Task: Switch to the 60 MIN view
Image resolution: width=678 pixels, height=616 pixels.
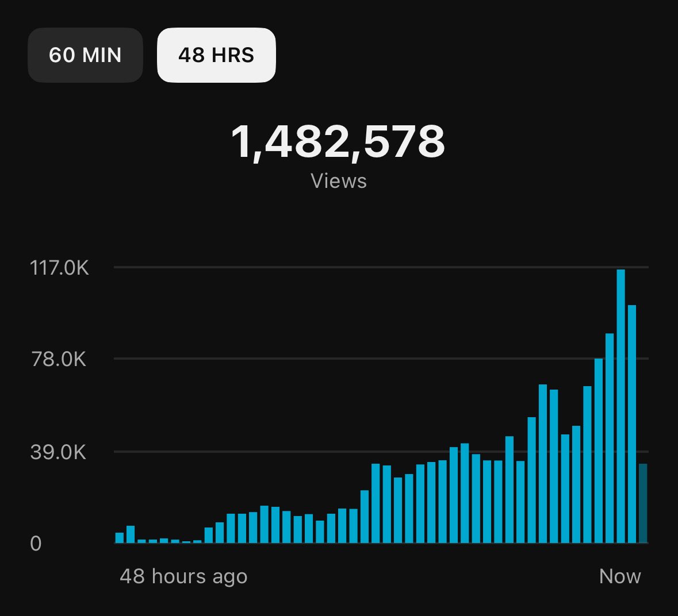Action: click(85, 55)
